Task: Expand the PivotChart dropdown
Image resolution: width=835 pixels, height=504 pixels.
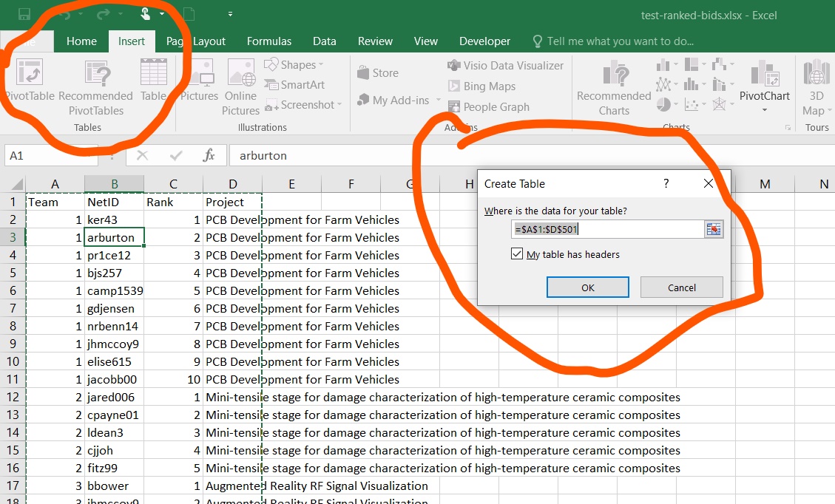Action: click(x=765, y=110)
